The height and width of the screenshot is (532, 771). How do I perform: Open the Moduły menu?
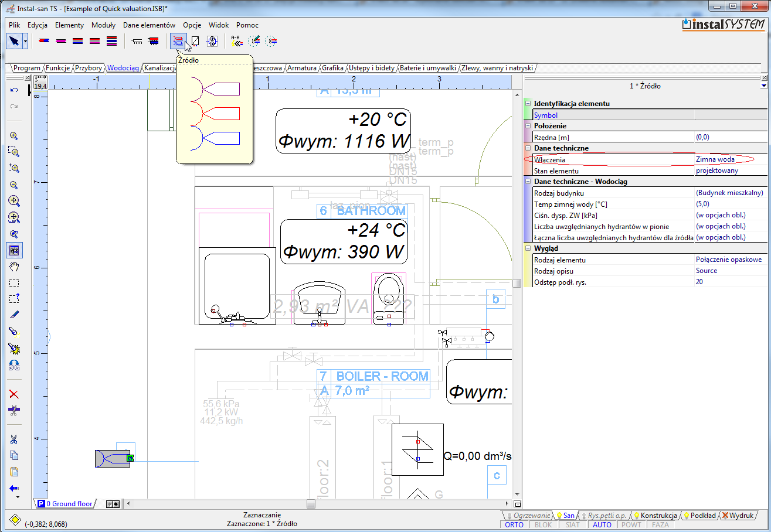(x=103, y=25)
